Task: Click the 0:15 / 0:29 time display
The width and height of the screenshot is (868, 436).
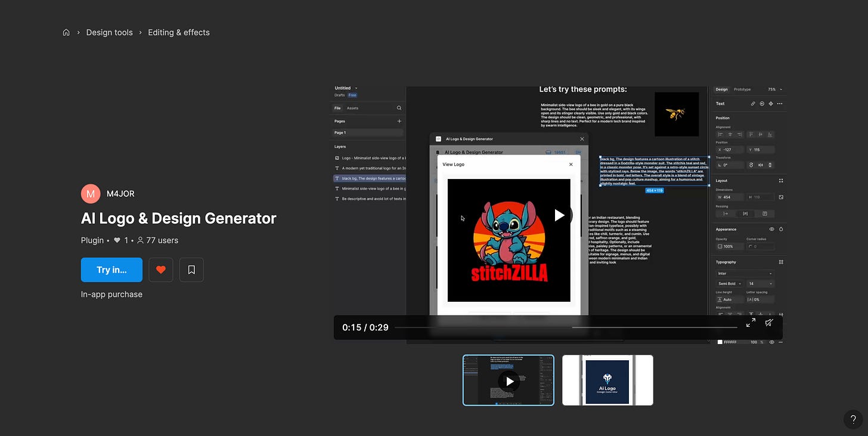Action: [x=365, y=327]
